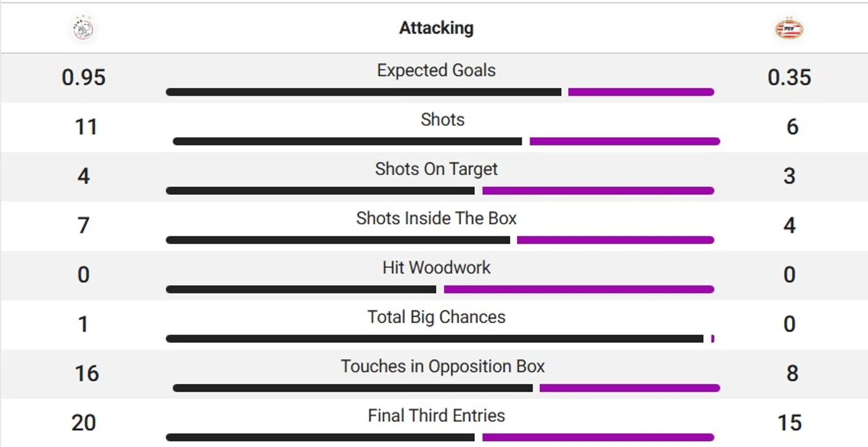This screenshot has height=447, width=868.
Task: Click the Expected Goals stat label
Action: 436,70
